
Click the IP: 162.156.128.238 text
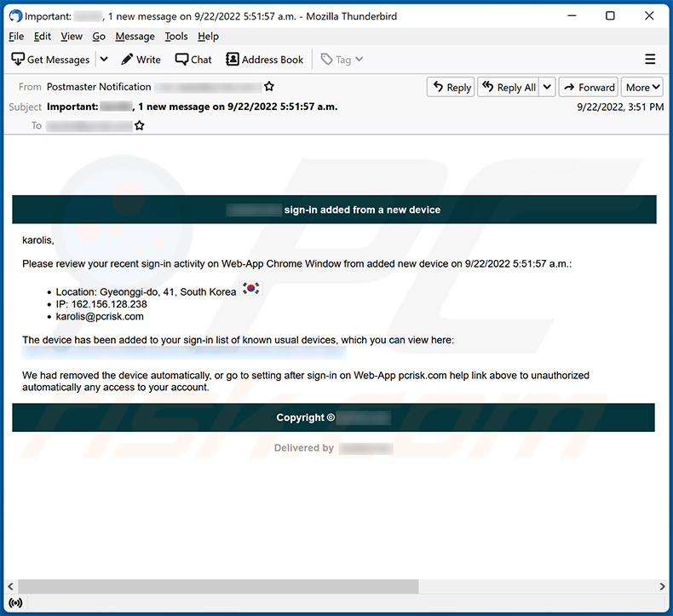(x=101, y=304)
